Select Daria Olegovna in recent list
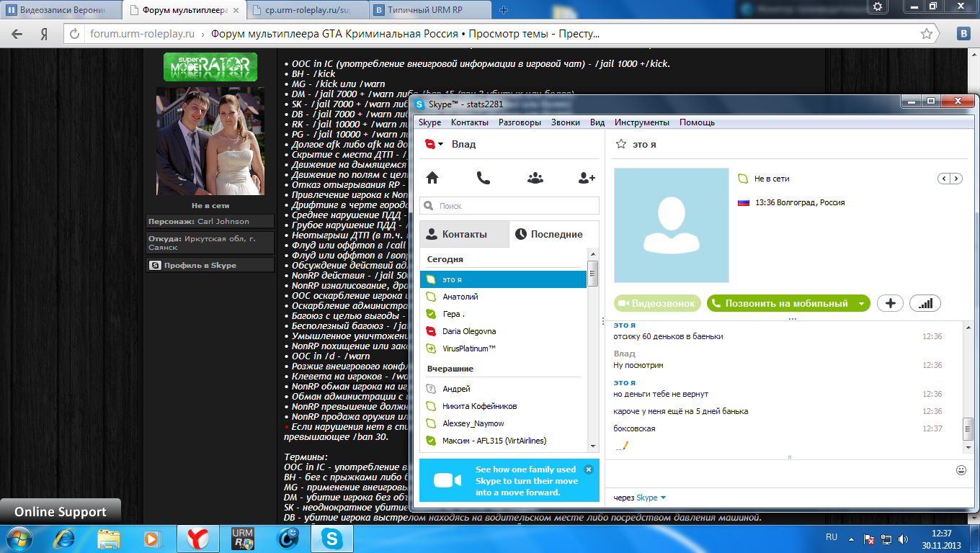The image size is (980, 553). tap(469, 331)
